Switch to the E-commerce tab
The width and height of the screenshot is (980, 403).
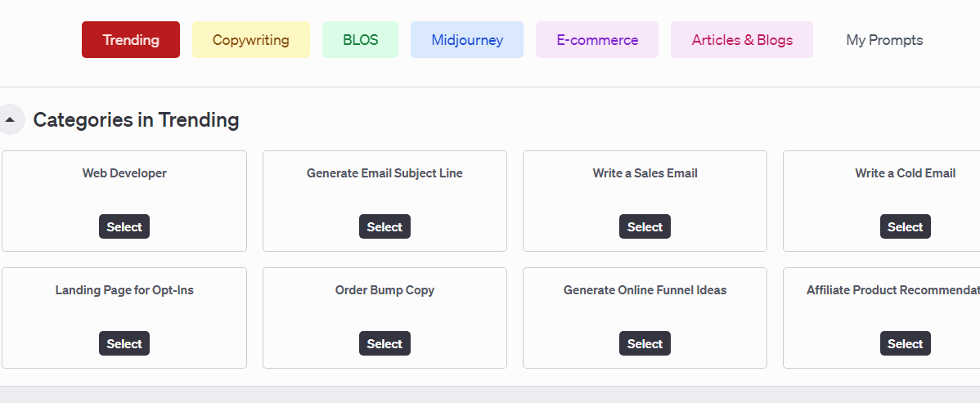tap(597, 40)
